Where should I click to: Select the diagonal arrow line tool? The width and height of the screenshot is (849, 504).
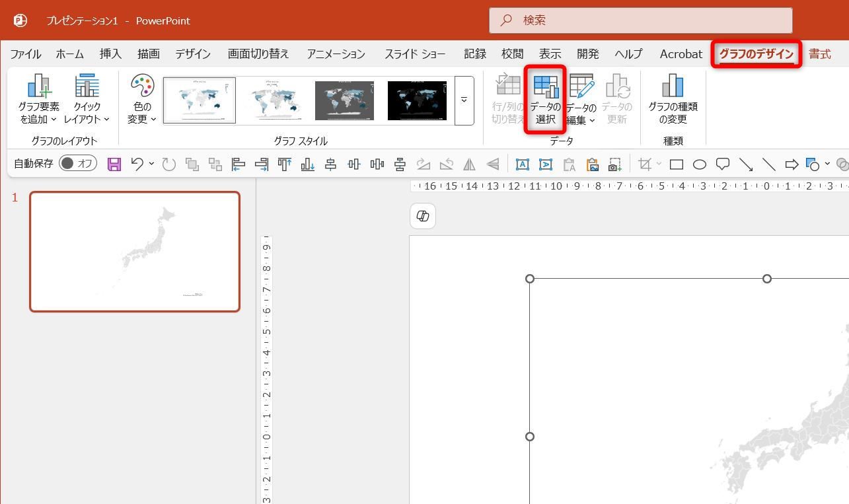[x=746, y=164]
